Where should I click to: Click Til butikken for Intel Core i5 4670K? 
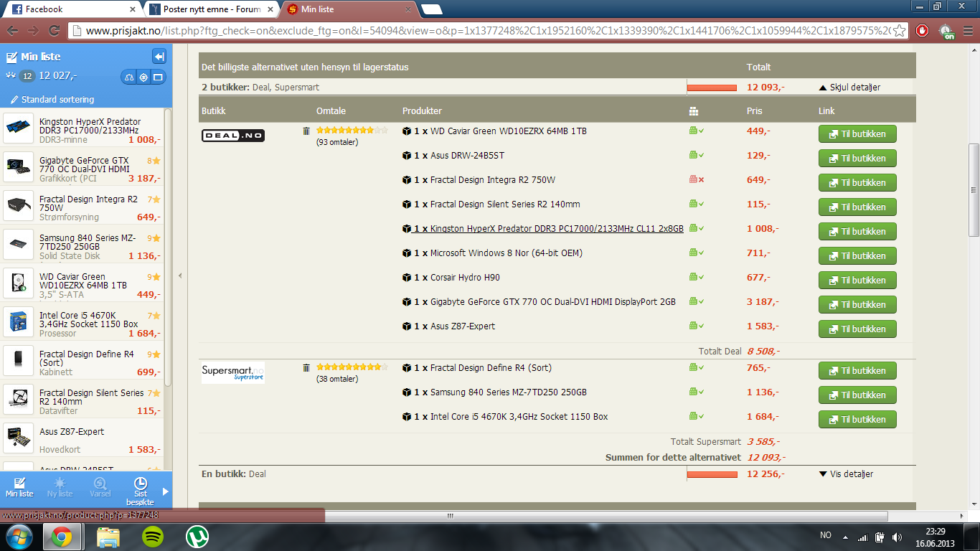pos(857,420)
